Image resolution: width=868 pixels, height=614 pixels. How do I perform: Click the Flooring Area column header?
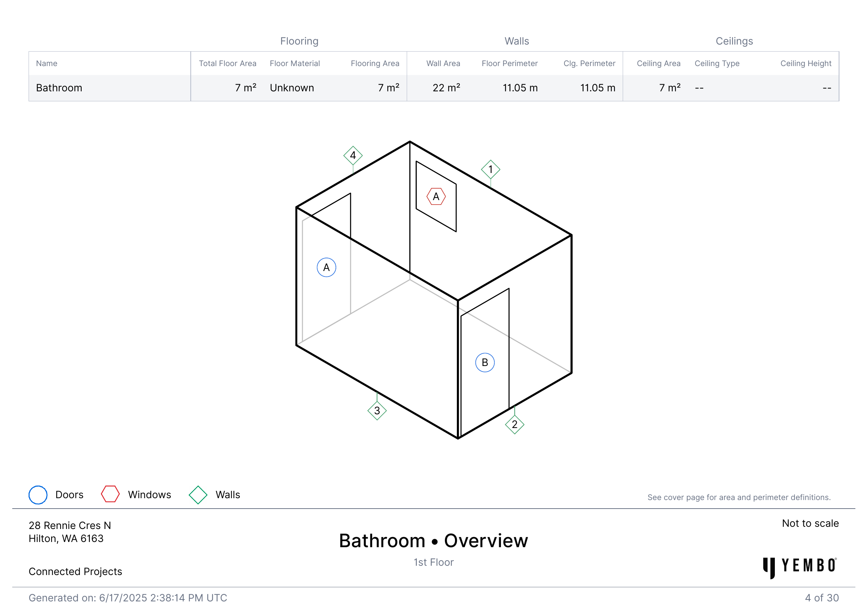[375, 63]
